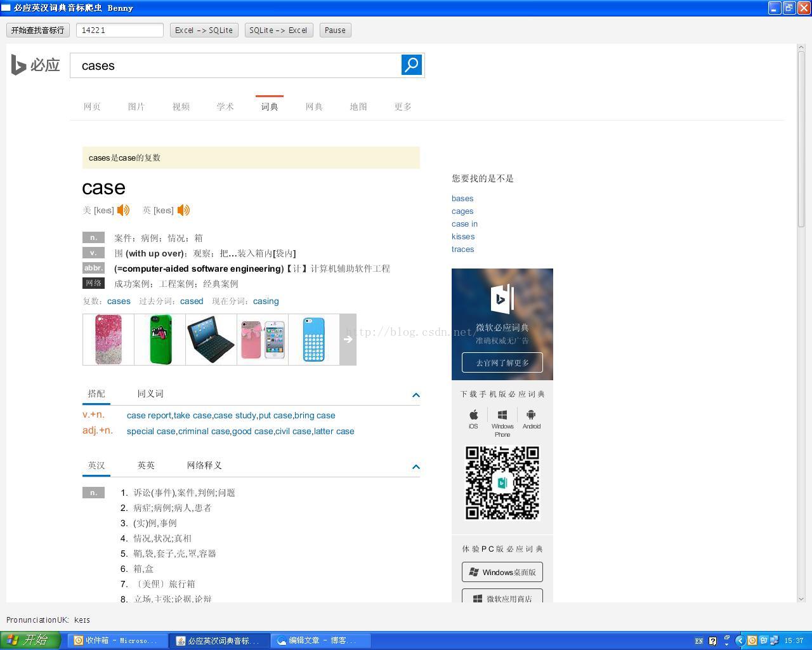Open the plural form link cases
Screen dimensions: 812x650
coord(119,301)
